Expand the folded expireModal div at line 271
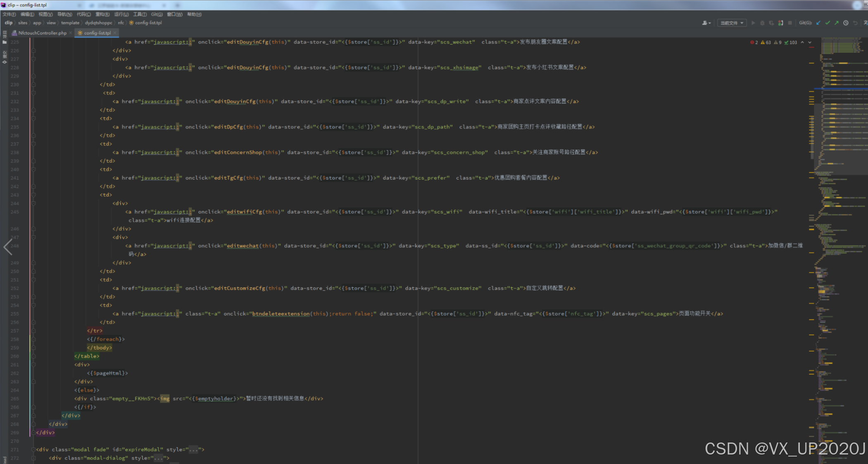868x464 pixels. point(33,450)
